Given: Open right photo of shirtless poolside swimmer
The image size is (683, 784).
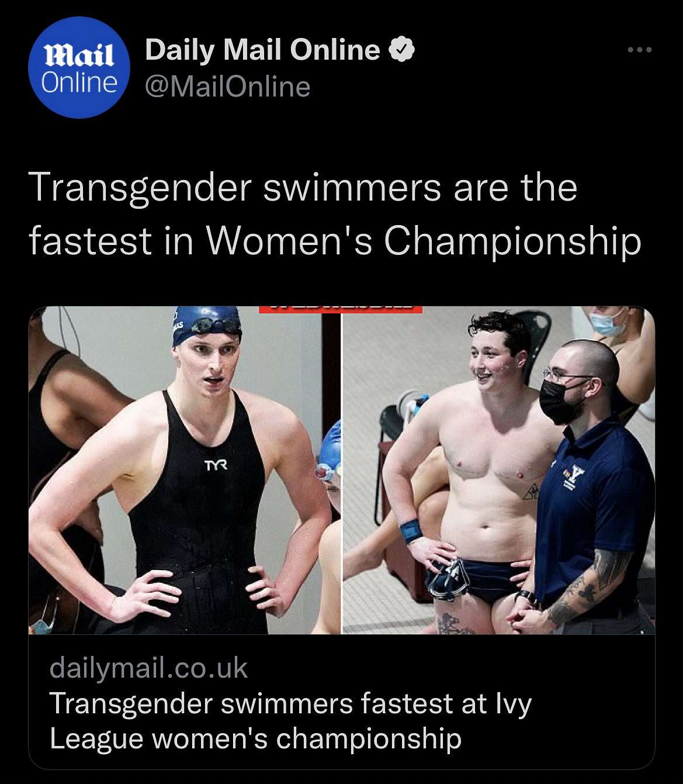Looking at the screenshot, I should click(499, 470).
